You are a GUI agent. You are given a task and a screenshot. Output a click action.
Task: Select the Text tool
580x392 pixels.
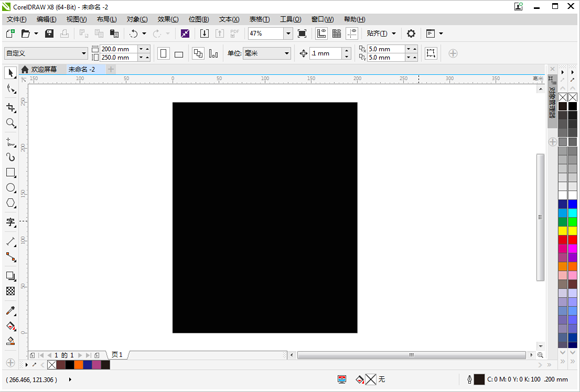tap(11, 222)
